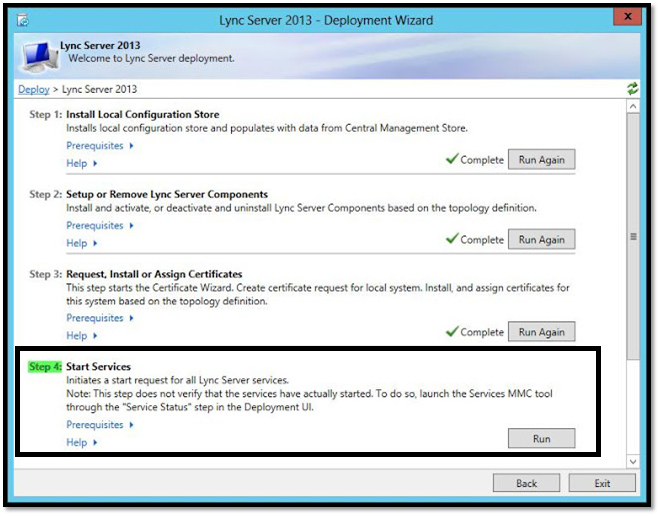Screen dimensions: 660x516
Task: Click the 'Install Local Configuration Store' heading
Action: 143,114
